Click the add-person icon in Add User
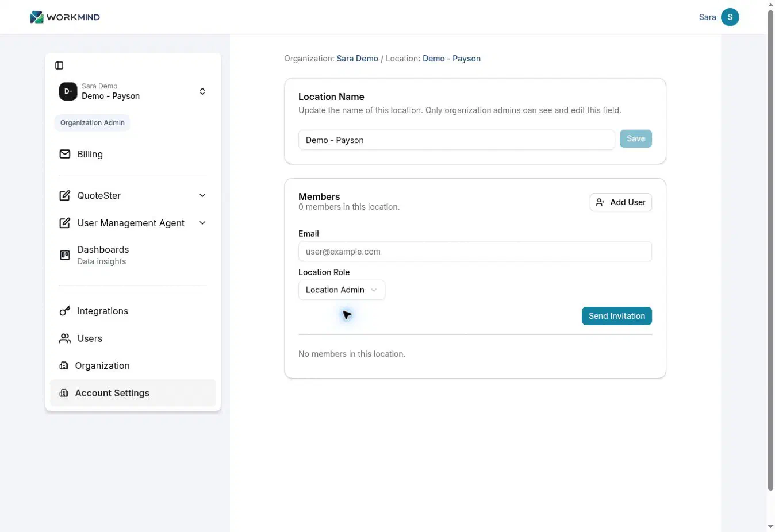Screen dimensions: 775x532 coord(600,202)
